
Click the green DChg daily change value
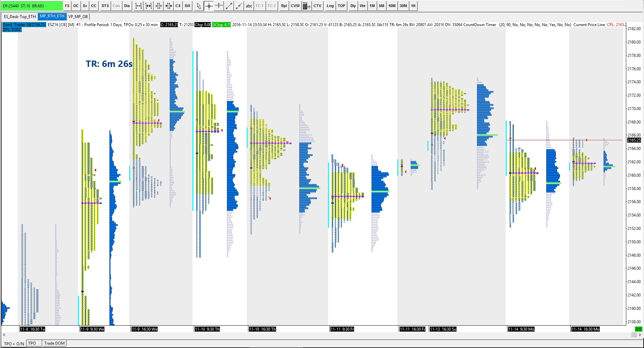tap(221, 25)
